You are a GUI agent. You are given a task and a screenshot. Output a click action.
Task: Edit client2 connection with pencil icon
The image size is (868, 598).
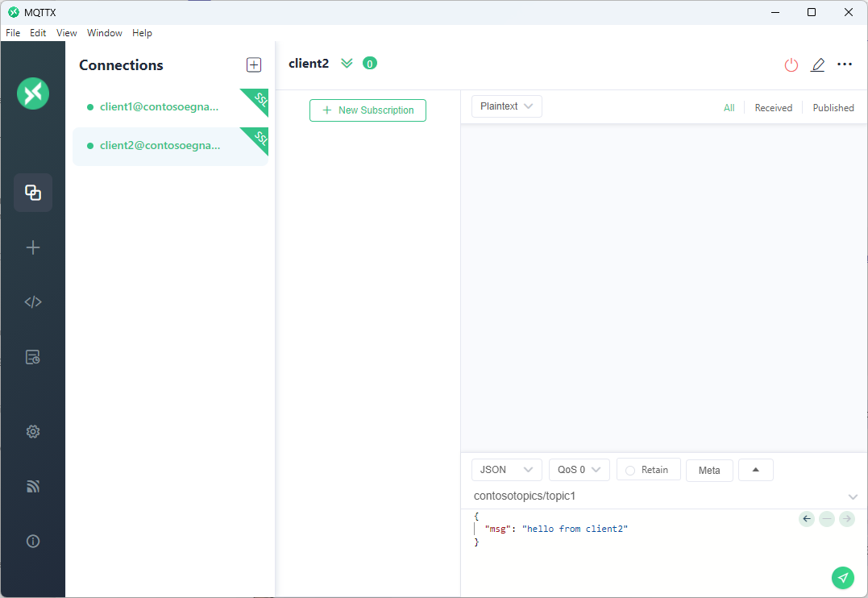coord(817,64)
